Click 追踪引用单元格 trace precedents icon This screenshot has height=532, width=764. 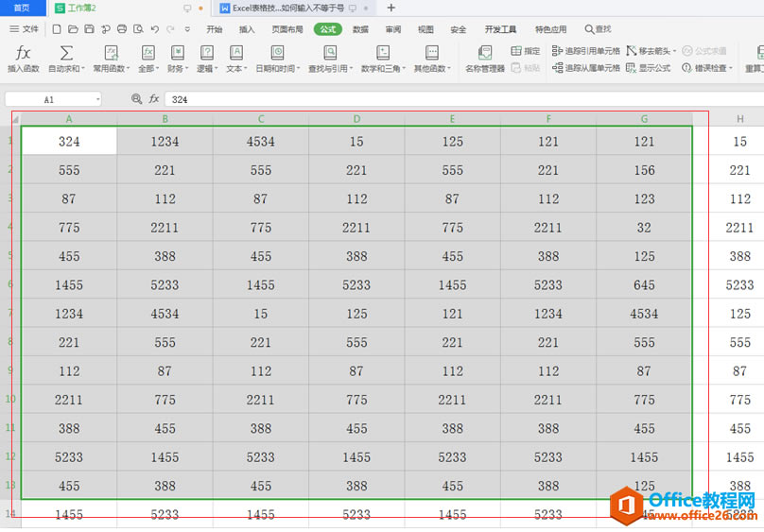[558, 51]
